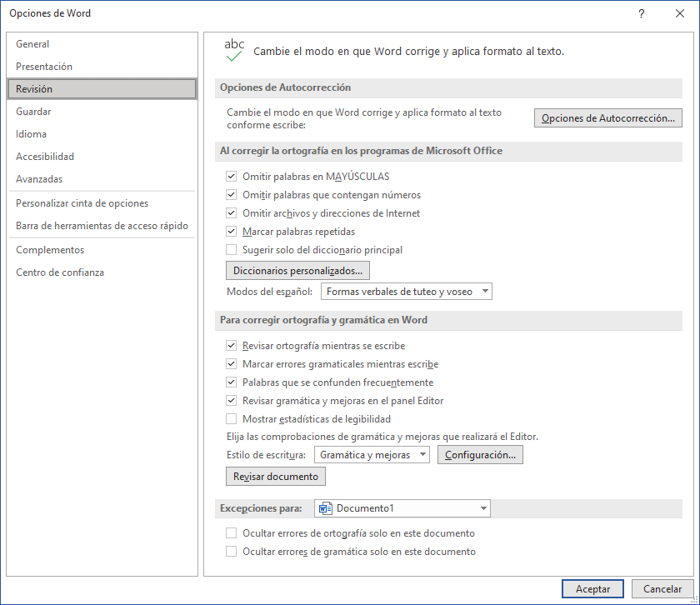The height and width of the screenshot is (605, 700).
Task: Expand the Estilo de escritura dropdown
Action: click(372, 455)
